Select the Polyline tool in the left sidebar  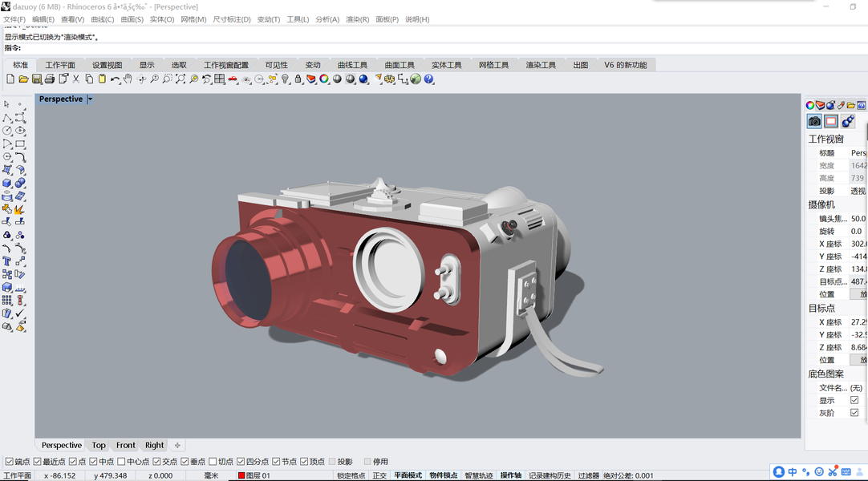point(7,118)
